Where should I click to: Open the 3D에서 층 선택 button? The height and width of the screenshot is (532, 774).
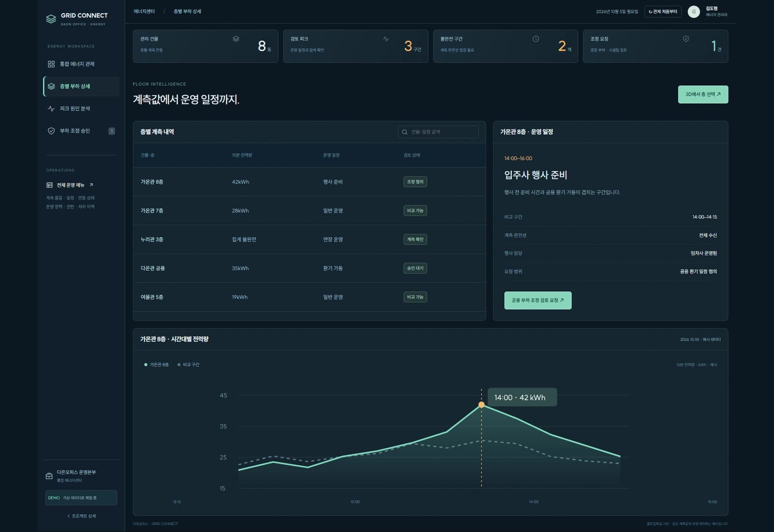[x=703, y=94]
